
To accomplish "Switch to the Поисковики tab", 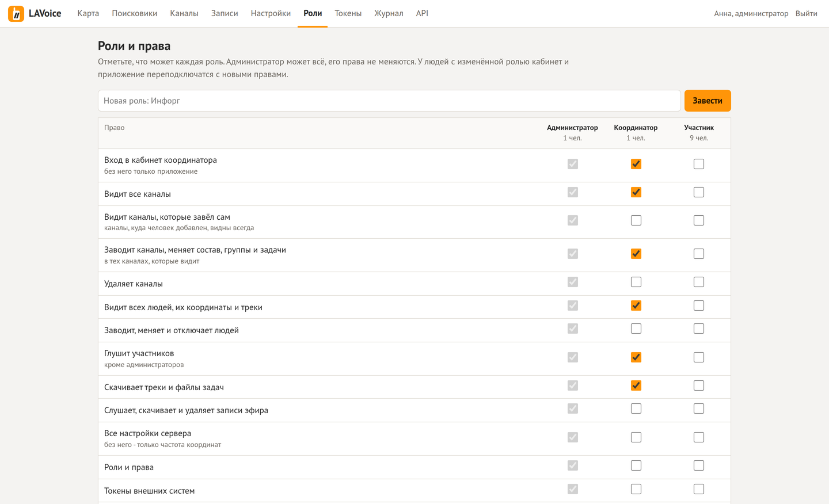I will click(135, 13).
